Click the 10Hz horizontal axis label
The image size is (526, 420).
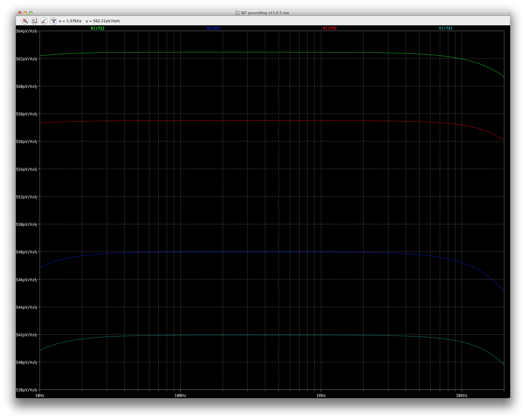click(40, 396)
